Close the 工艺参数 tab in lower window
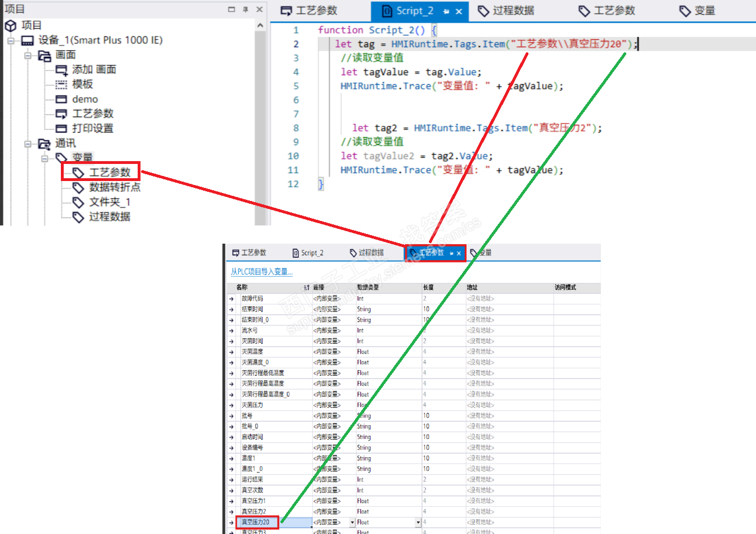756x534 pixels. [459, 253]
